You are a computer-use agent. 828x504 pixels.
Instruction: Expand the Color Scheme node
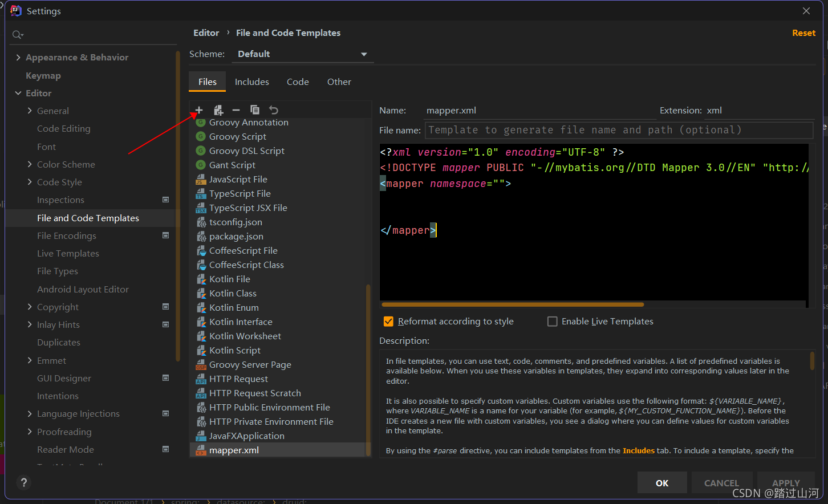tap(30, 164)
